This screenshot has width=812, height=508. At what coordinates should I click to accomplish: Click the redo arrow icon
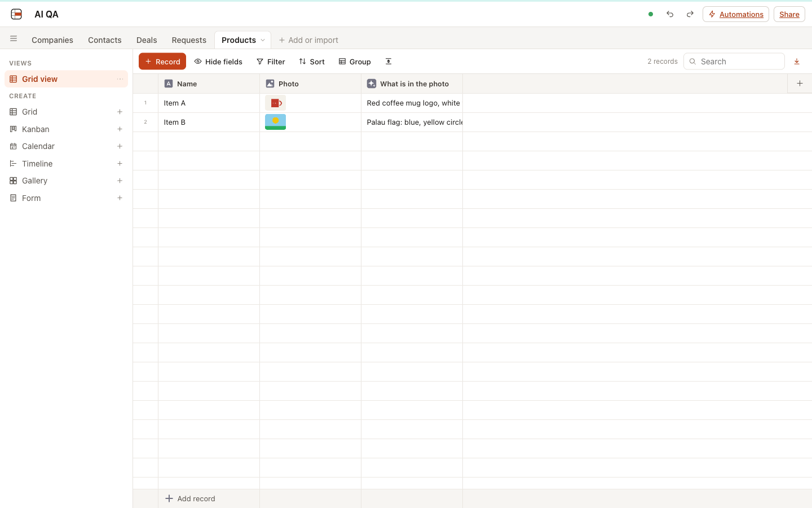(690, 14)
